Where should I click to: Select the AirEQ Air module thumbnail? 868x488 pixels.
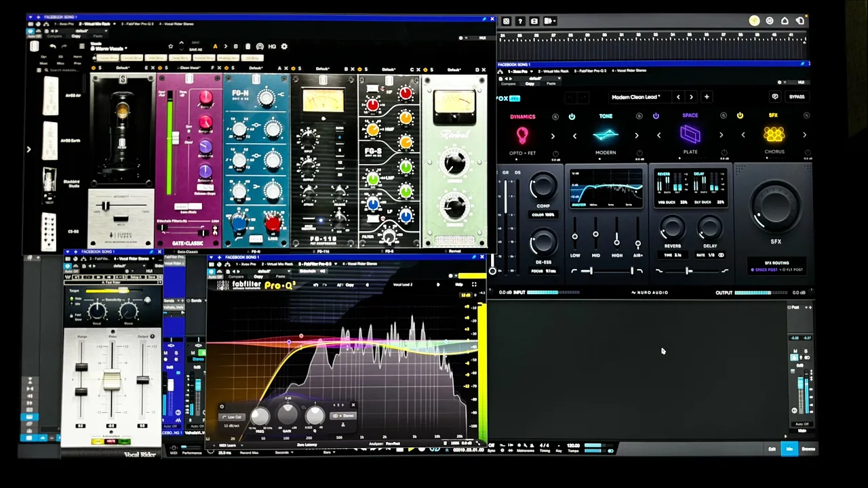tap(50, 95)
